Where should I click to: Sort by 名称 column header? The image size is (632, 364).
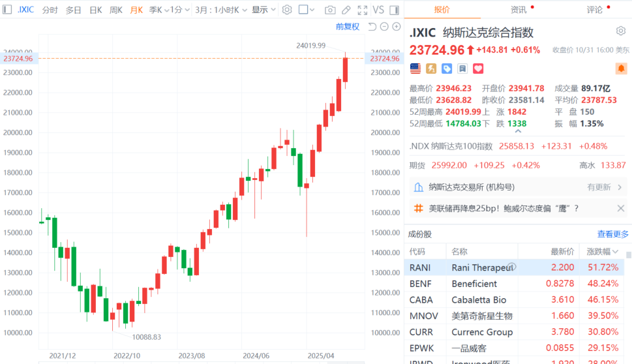pyautogui.click(x=460, y=252)
